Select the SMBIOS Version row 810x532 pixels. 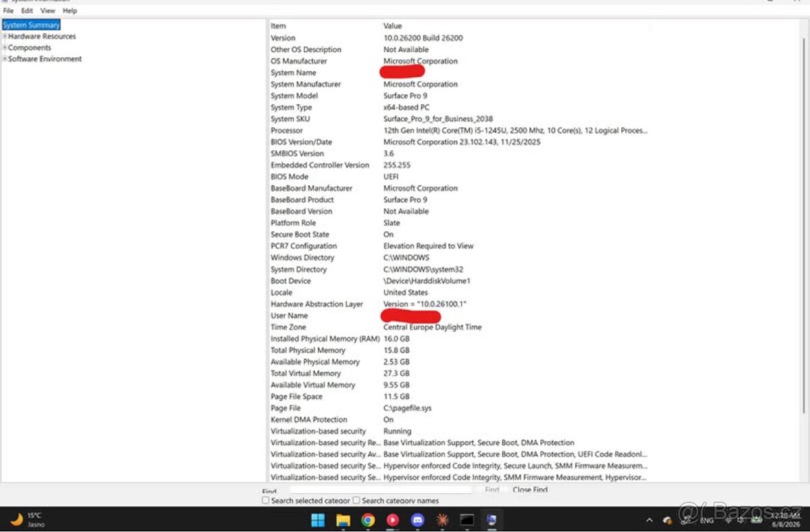pos(459,153)
